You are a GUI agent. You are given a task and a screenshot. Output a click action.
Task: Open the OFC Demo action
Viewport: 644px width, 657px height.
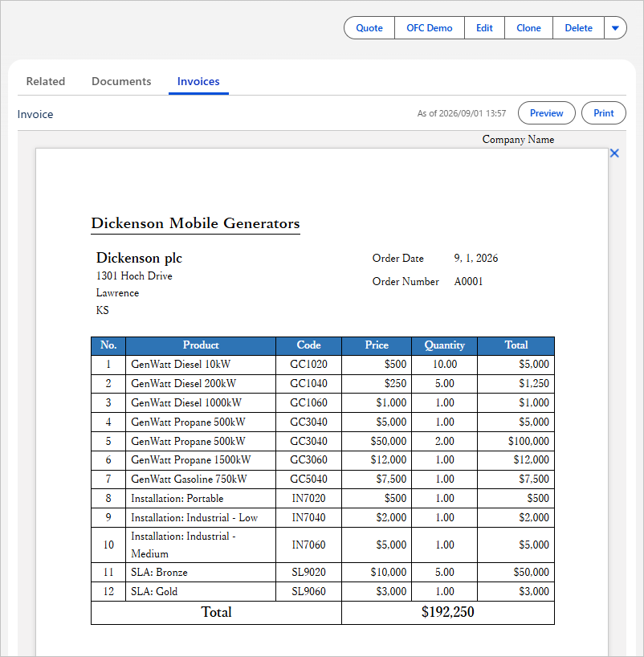[x=430, y=28]
